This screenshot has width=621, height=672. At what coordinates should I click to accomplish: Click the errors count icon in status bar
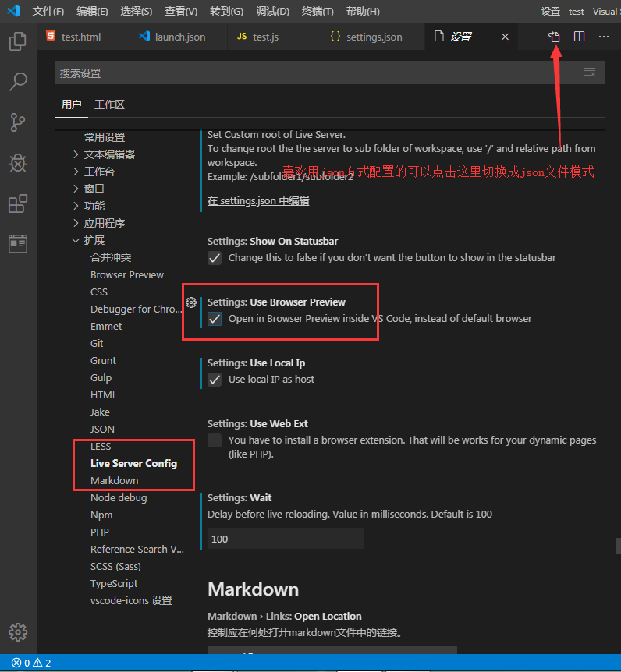pyautogui.click(x=16, y=663)
